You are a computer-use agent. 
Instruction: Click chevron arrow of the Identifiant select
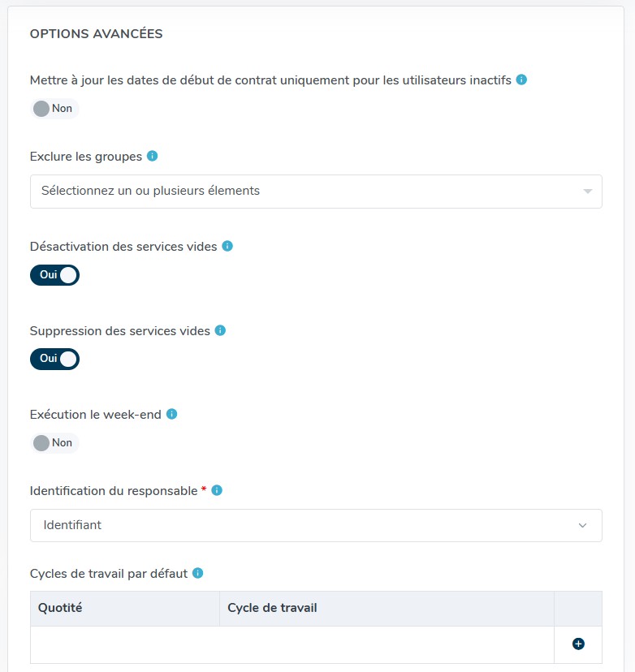click(582, 526)
